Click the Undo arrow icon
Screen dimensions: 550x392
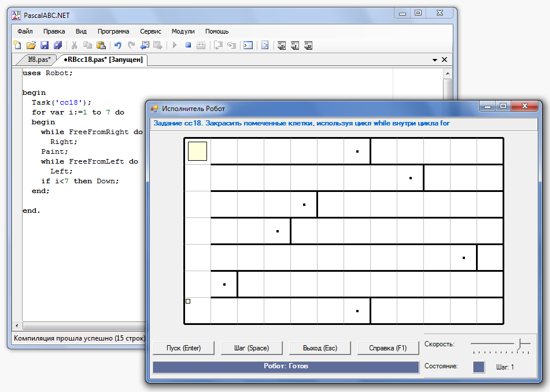pos(117,45)
